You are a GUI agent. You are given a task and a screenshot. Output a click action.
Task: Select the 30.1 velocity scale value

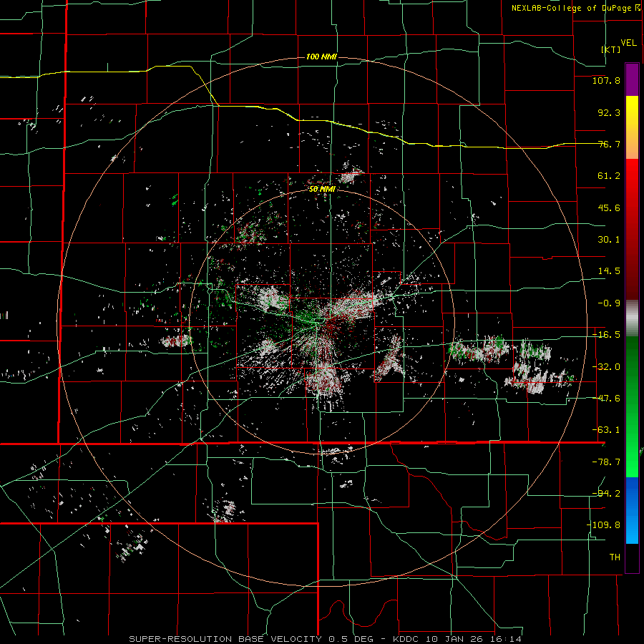609,240
